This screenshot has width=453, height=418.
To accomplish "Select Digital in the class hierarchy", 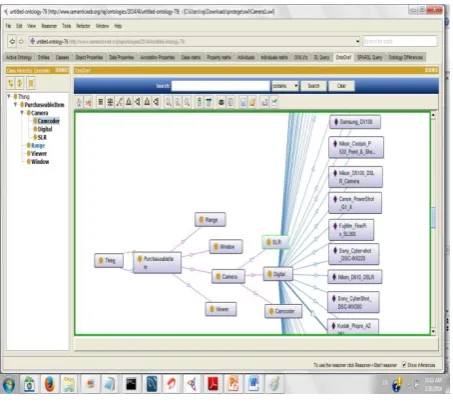I will [x=45, y=129].
